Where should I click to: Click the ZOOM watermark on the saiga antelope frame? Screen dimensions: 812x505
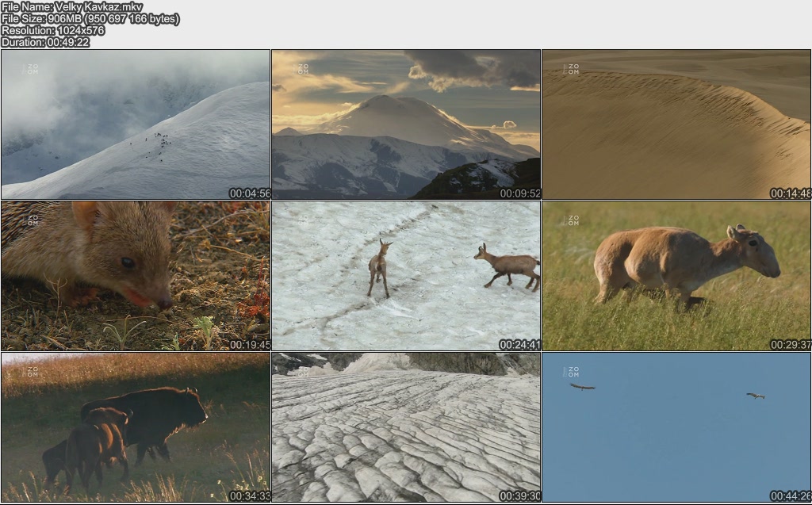point(572,220)
